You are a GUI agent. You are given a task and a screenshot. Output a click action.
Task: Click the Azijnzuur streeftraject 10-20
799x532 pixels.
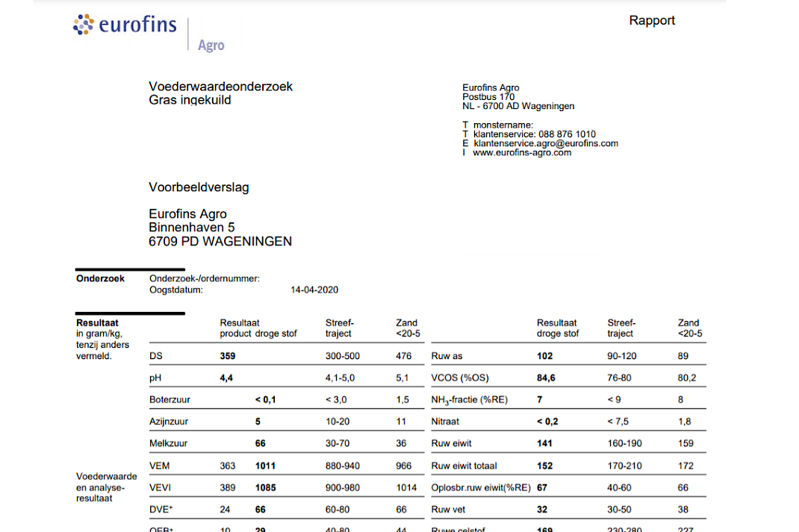[338, 422]
